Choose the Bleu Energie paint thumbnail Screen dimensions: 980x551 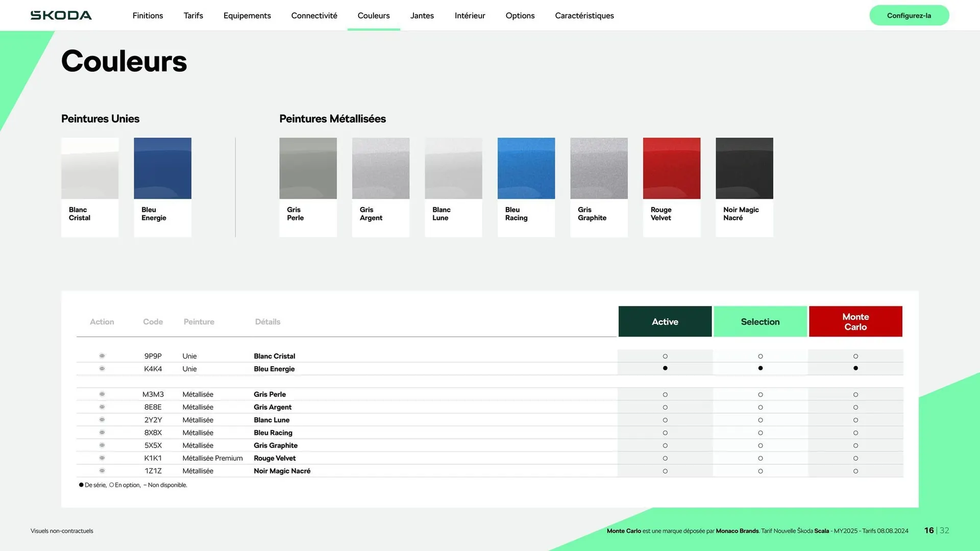coord(162,169)
